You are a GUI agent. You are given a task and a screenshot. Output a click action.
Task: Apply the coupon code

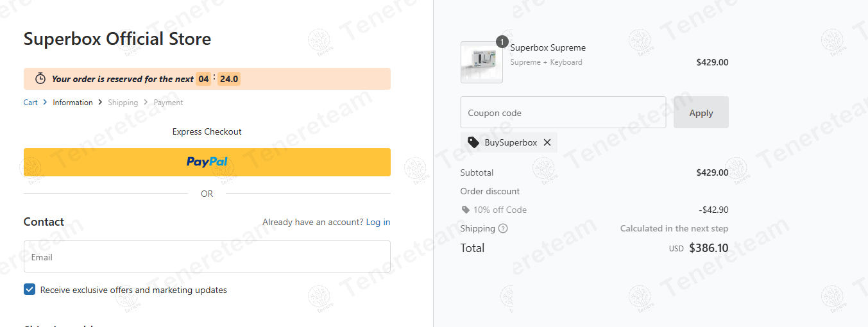(701, 113)
